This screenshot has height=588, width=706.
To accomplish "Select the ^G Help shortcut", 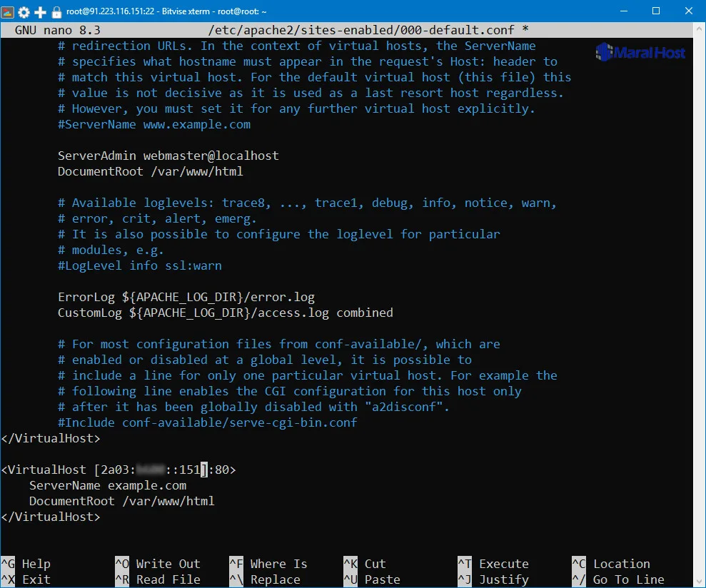I will [x=26, y=564].
